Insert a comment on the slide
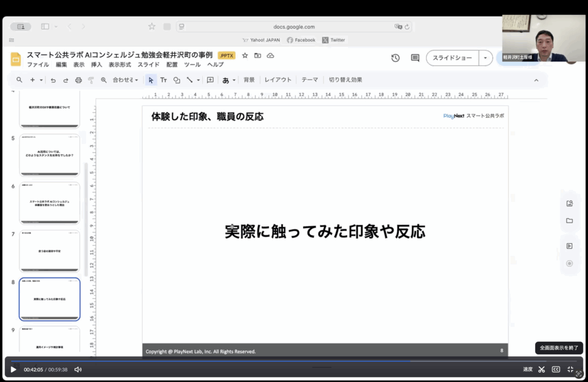 click(210, 80)
